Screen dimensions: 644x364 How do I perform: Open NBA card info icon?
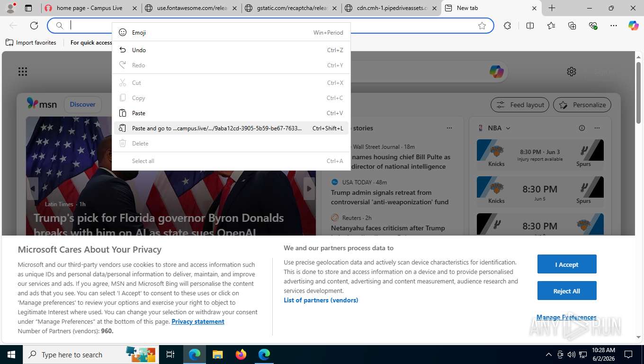click(x=582, y=128)
